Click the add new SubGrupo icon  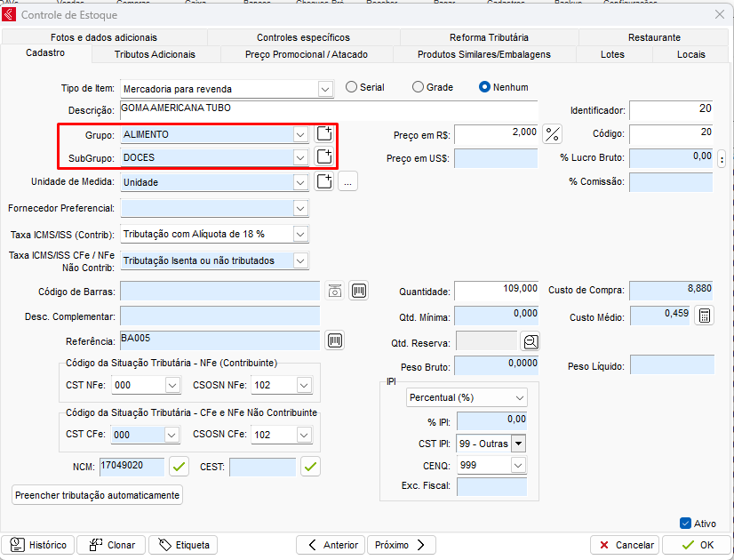pyautogui.click(x=325, y=157)
